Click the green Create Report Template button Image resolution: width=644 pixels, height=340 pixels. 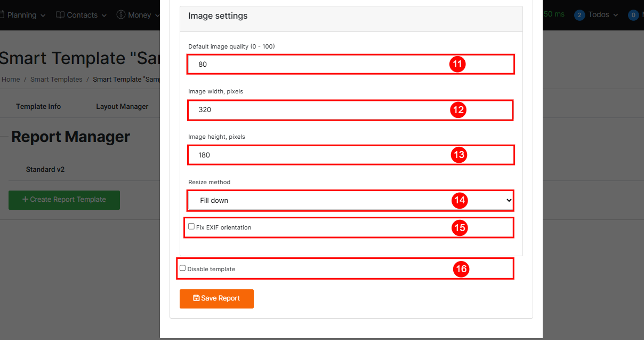[64, 200]
